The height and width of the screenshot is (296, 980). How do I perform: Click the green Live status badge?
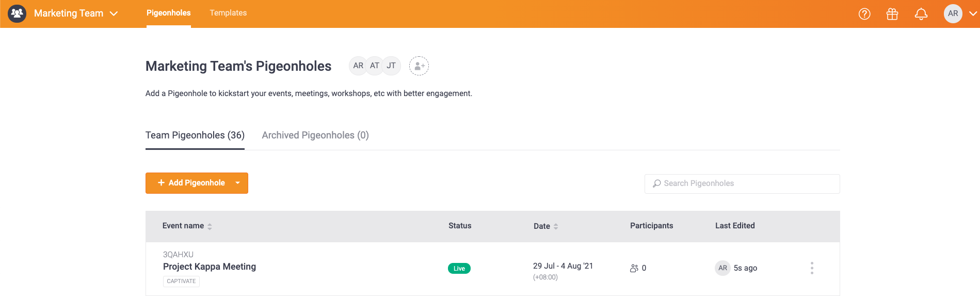[459, 268]
